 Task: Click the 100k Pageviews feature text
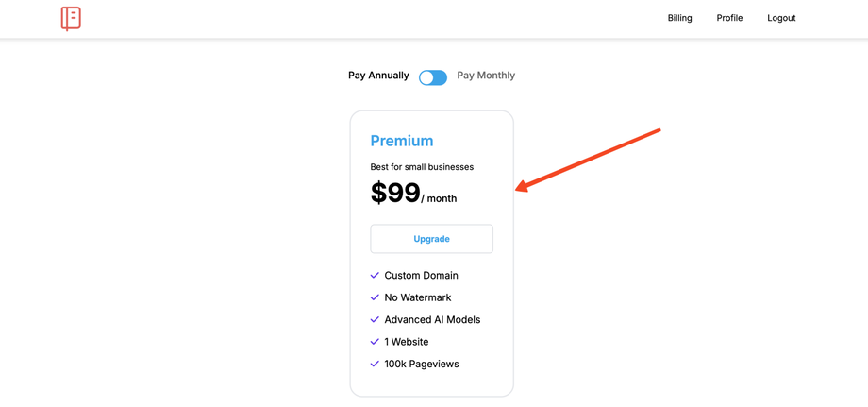(422, 364)
